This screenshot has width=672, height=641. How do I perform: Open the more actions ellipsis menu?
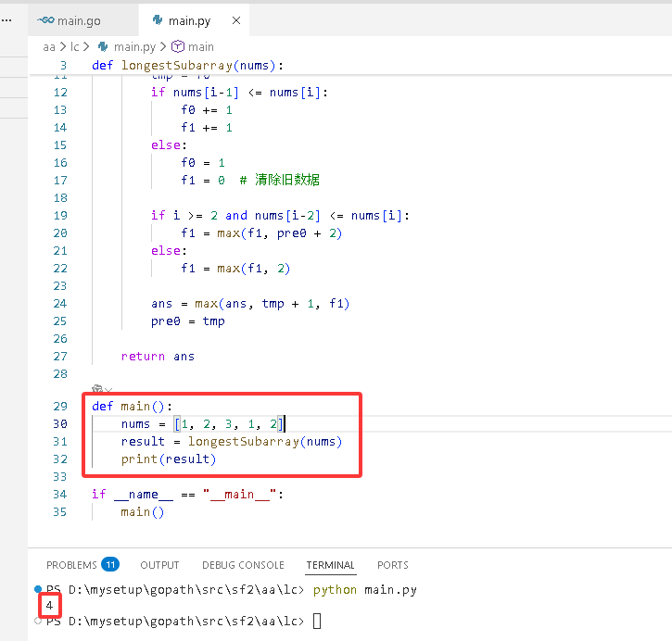6,20
